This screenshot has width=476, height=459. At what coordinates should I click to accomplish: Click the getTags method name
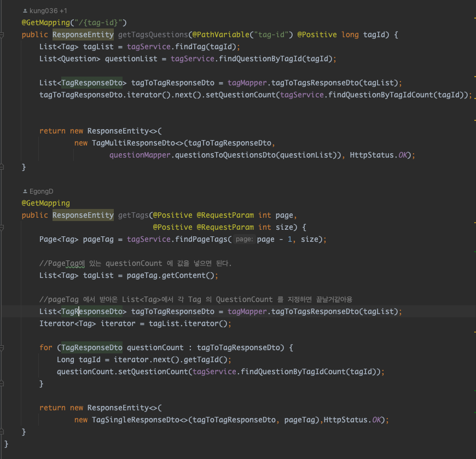[x=133, y=216]
